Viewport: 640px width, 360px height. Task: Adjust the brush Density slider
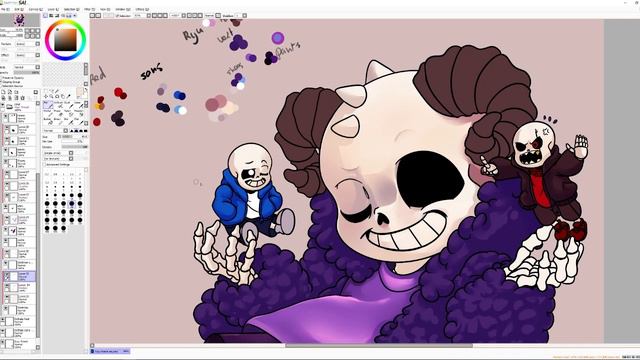[74, 147]
